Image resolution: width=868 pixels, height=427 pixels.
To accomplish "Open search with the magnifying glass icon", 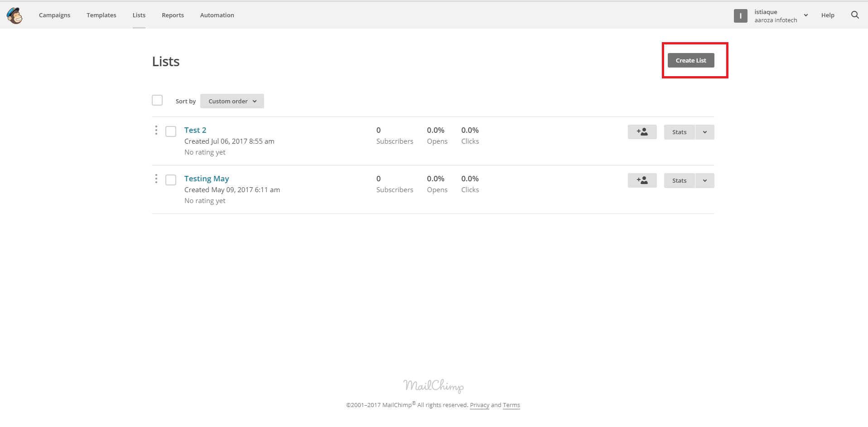I will pyautogui.click(x=855, y=15).
